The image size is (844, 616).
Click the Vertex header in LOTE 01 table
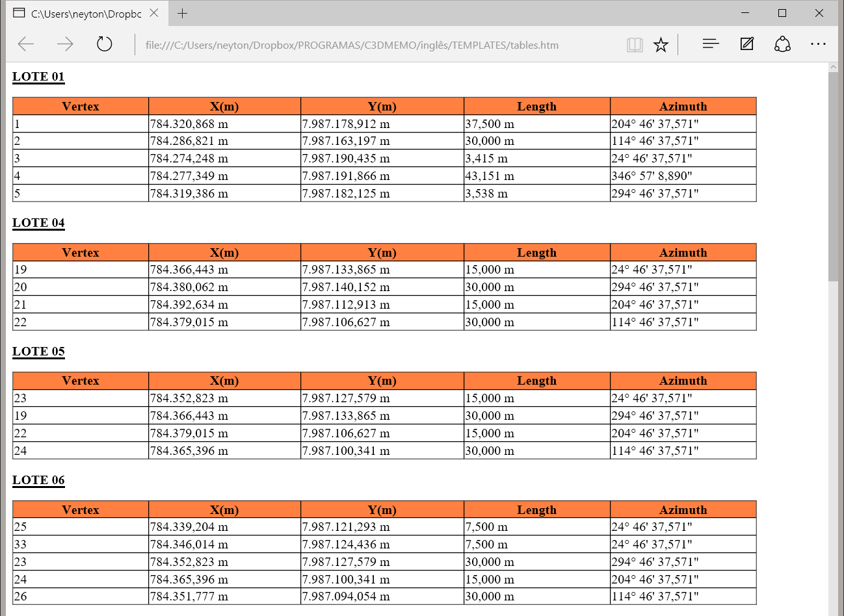(81, 106)
